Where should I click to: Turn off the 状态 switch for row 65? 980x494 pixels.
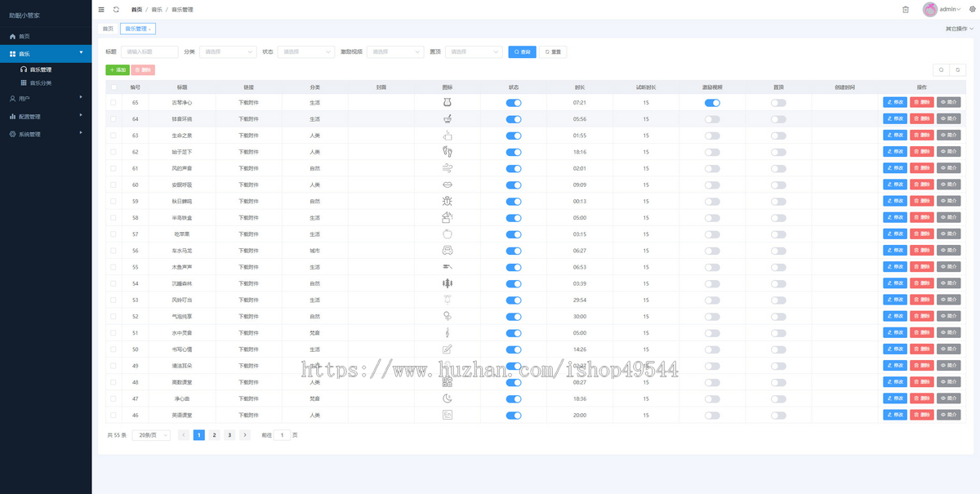tap(514, 103)
